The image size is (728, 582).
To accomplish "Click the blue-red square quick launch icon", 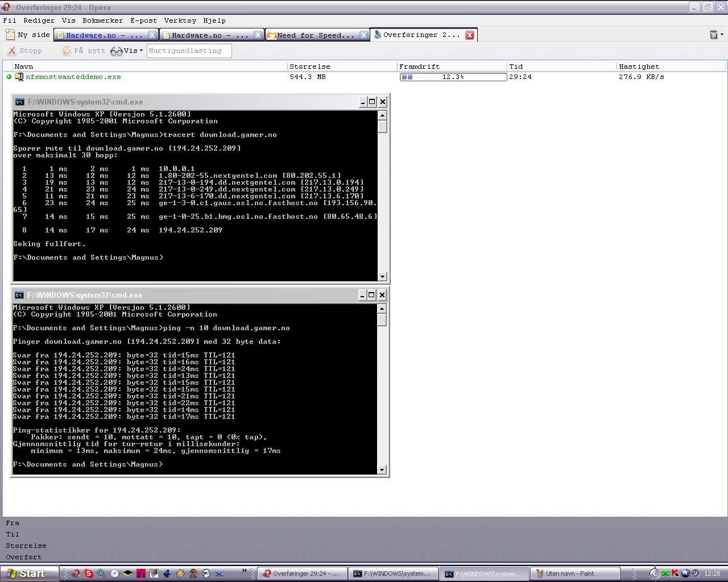I will point(141,573).
